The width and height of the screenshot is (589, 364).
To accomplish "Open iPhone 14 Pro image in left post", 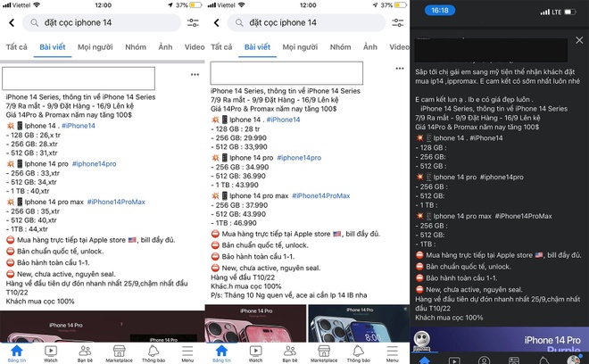I will tap(102, 326).
